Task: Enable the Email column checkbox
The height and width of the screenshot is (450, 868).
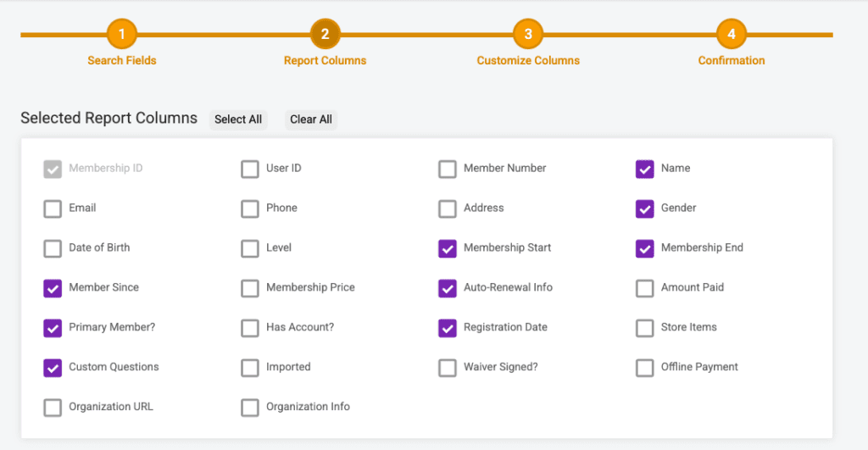Action: 53,208
